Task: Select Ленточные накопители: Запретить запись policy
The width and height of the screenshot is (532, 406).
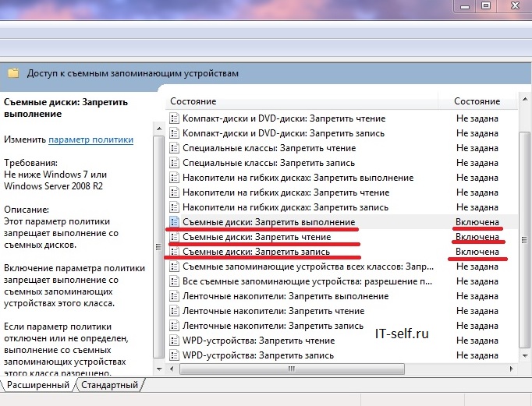Action: (x=273, y=326)
